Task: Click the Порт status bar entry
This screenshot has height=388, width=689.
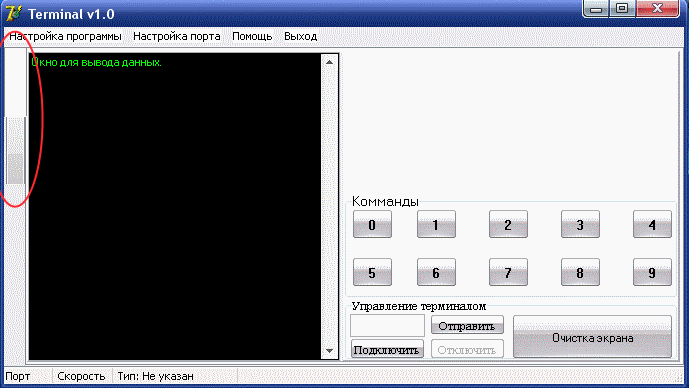Action: click(27, 376)
